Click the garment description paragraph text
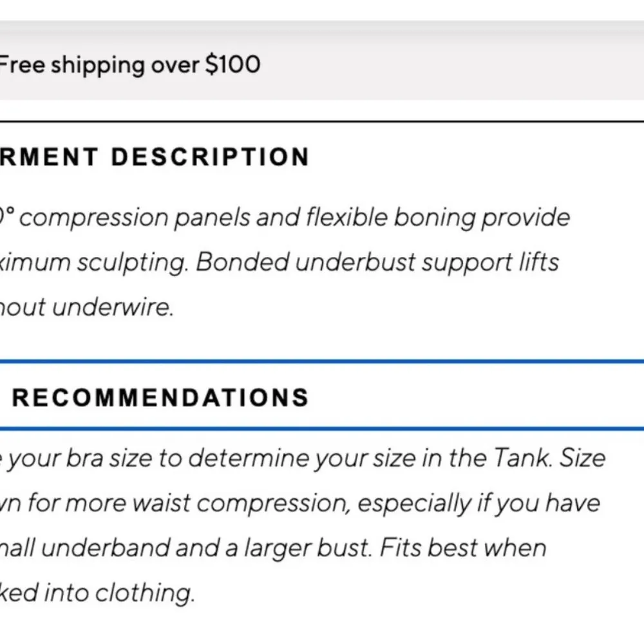The image size is (644, 644). 283,262
